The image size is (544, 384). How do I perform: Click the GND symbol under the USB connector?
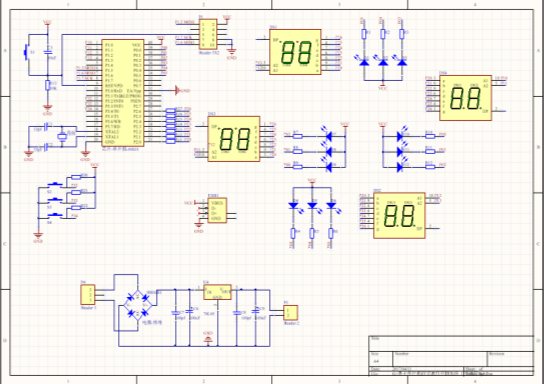coord(198,226)
